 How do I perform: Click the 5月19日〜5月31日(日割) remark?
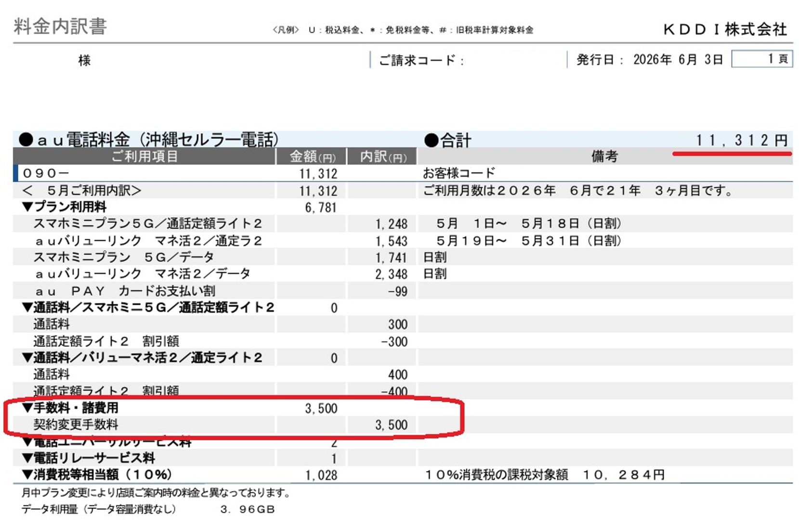pos(529,241)
